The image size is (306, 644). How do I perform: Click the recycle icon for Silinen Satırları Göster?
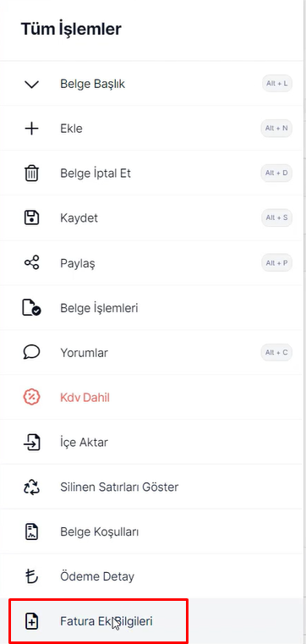pos(31,487)
